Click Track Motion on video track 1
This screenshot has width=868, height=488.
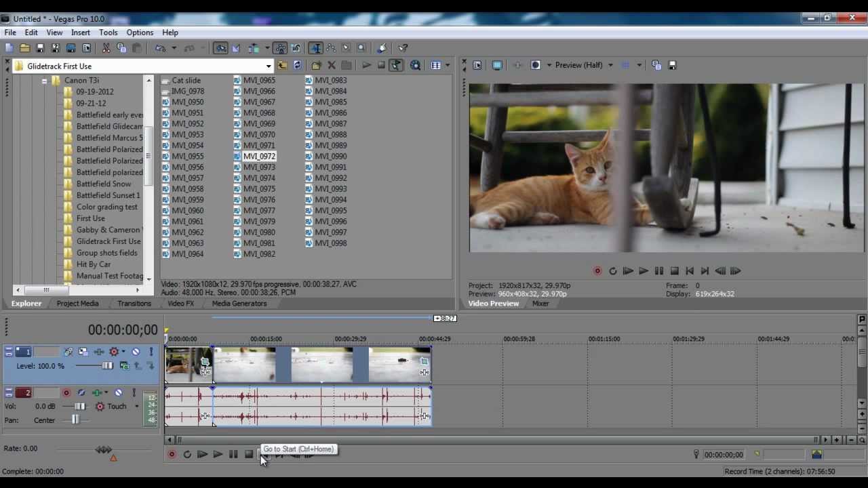(83, 352)
